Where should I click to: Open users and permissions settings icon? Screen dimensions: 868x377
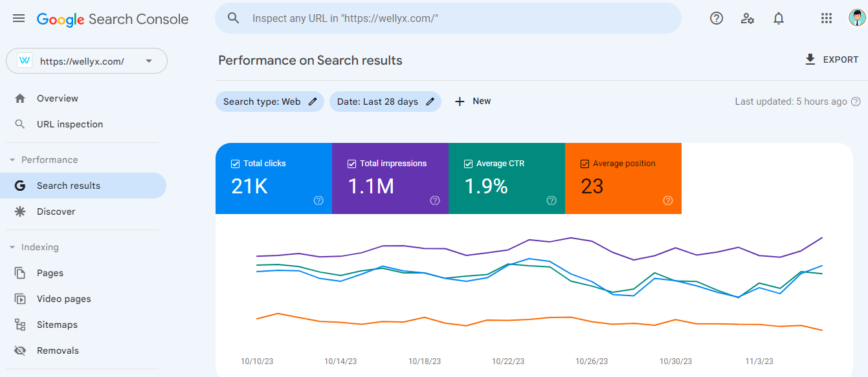pos(748,18)
